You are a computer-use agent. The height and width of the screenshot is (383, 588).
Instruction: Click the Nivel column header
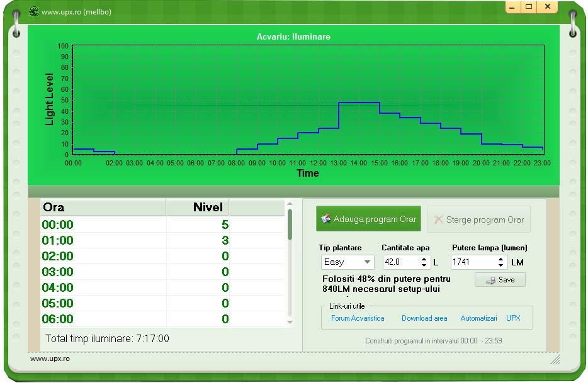[x=198, y=208]
